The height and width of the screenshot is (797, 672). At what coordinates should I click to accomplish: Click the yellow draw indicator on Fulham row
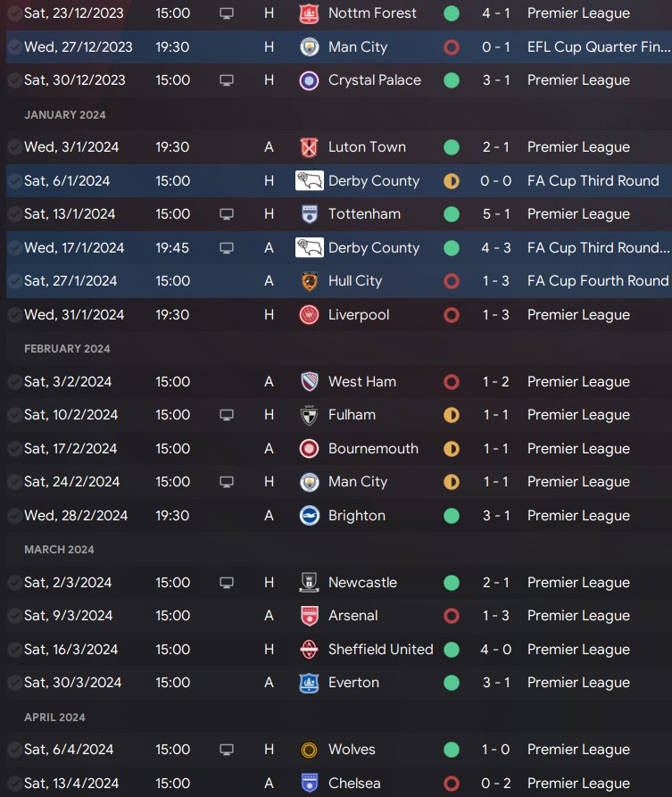[x=452, y=415]
